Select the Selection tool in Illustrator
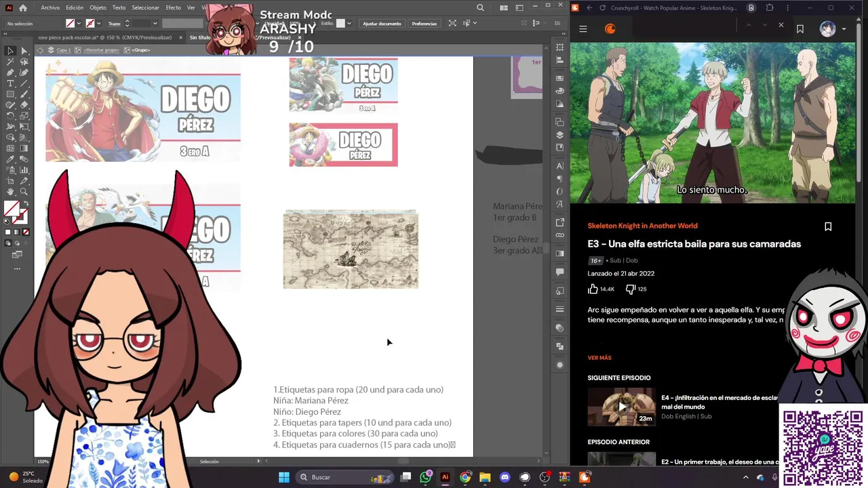This screenshot has width=868, height=488. pyautogui.click(x=10, y=51)
